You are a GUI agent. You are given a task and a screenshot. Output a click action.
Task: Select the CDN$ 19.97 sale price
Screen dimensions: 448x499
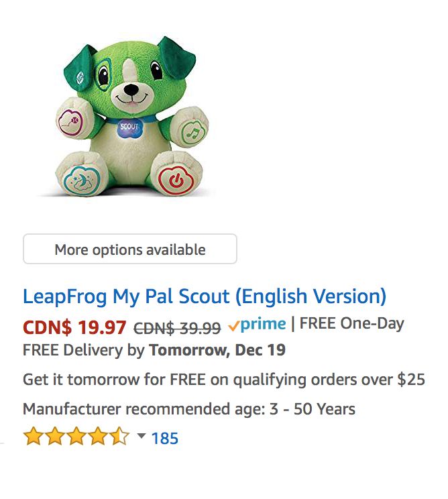point(74,327)
